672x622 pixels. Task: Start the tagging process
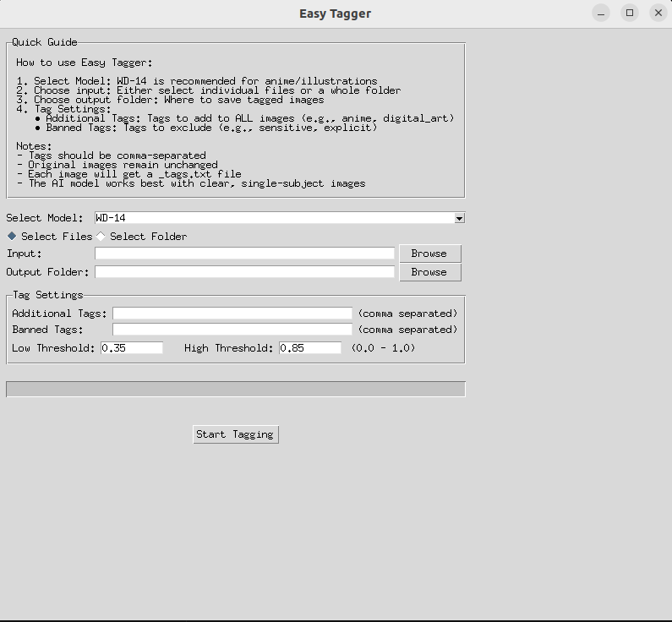pyautogui.click(x=235, y=434)
